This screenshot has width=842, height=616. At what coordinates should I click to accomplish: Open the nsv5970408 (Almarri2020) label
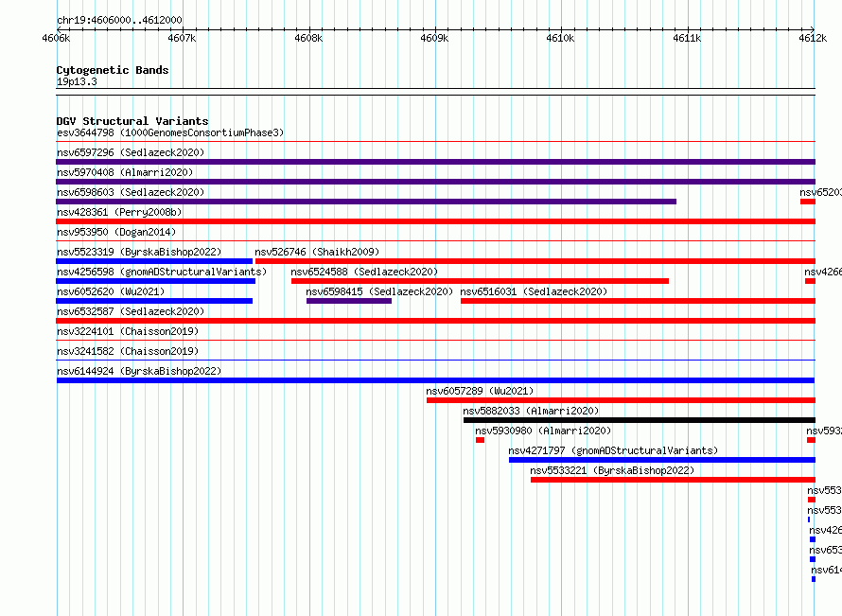(125, 172)
